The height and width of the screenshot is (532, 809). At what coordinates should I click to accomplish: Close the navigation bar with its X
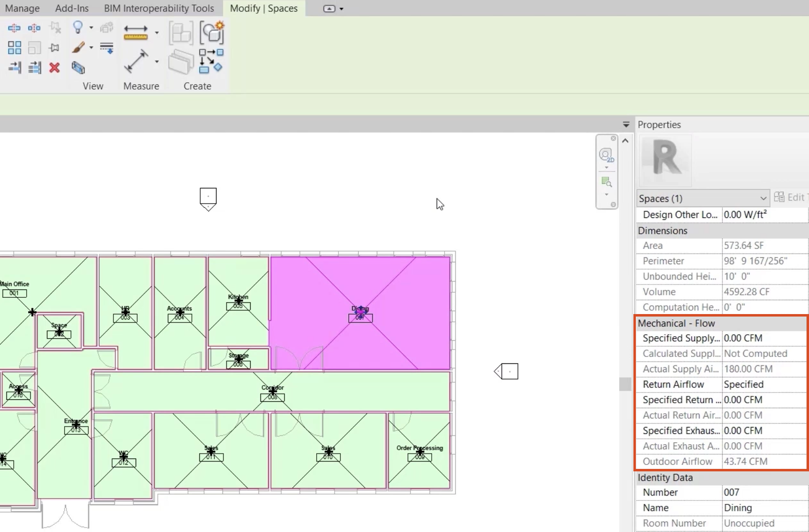tap(613, 139)
